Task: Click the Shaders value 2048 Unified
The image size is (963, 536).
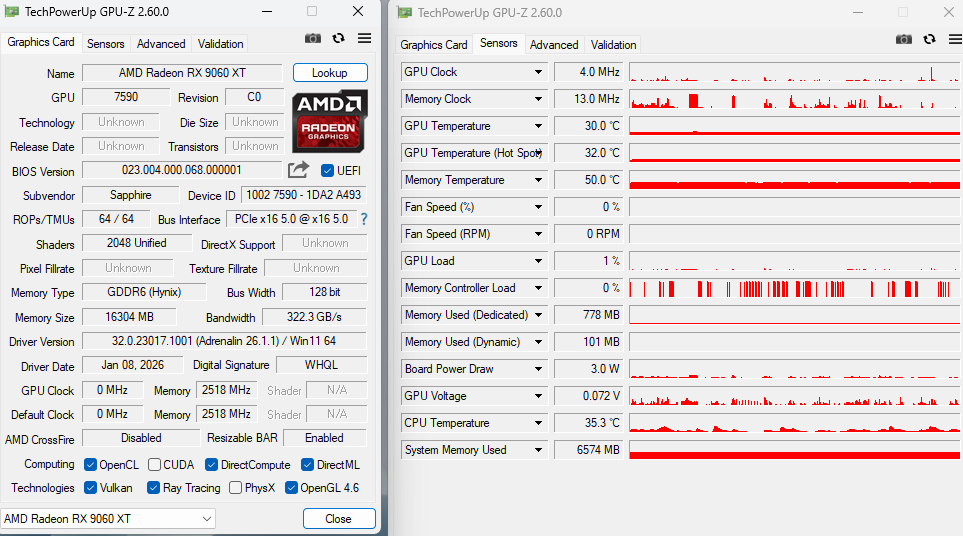Action: (x=137, y=243)
